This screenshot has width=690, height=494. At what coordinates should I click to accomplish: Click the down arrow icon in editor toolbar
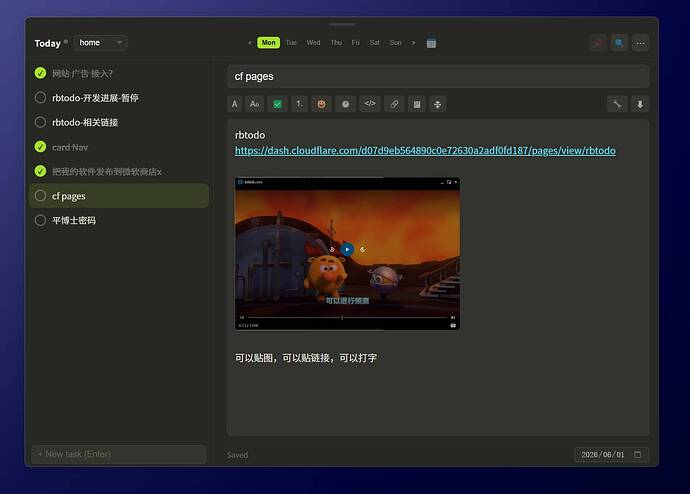click(640, 104)
